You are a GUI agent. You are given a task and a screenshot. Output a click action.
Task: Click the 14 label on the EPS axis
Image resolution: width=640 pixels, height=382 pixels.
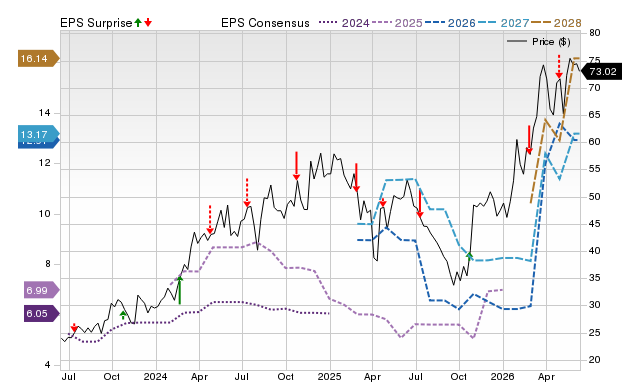click(44, 113)
